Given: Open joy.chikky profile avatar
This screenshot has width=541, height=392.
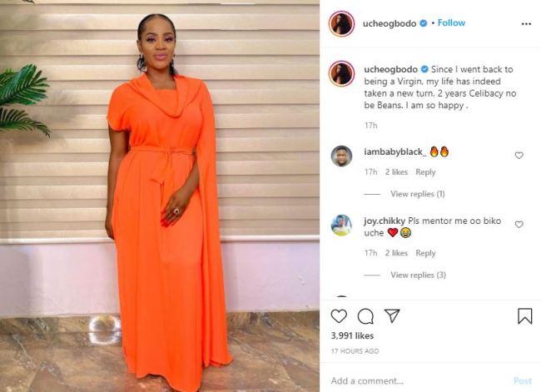Looking at the screenshot, I should pos(341,226).
